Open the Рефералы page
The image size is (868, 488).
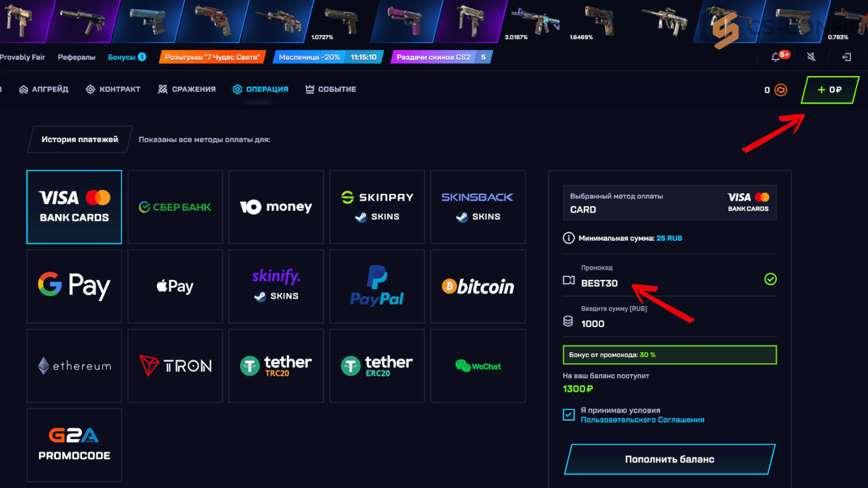pos(76,57)
